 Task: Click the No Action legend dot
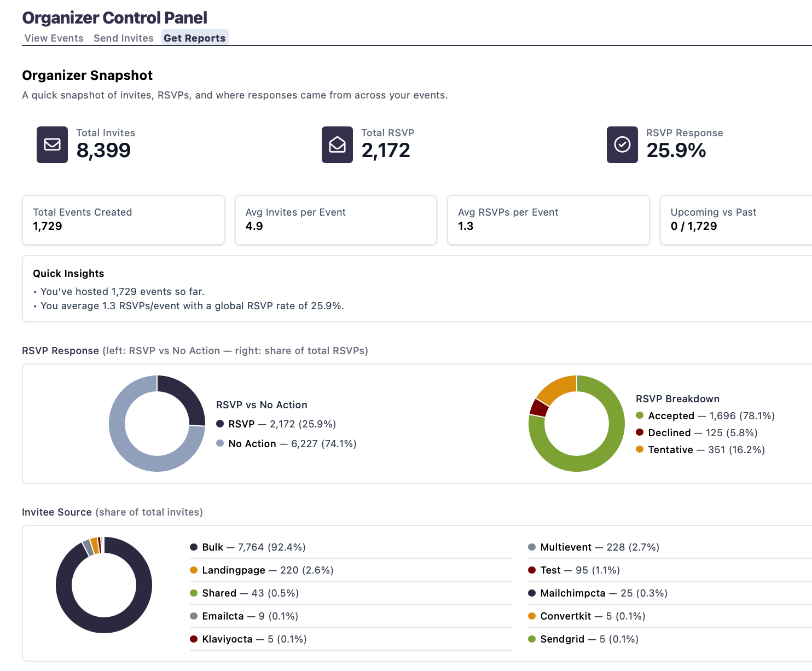pyautogui.click(x=220, y=443)
